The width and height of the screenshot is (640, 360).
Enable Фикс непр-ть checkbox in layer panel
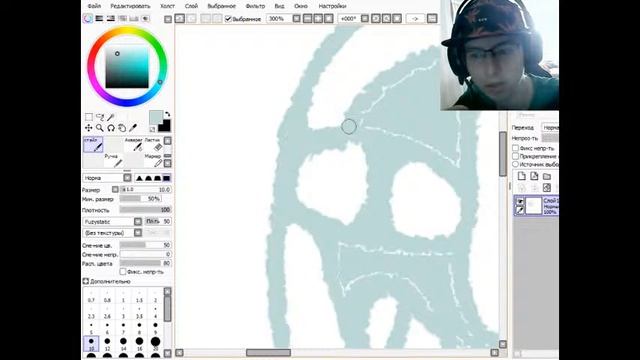coord(516,148)
